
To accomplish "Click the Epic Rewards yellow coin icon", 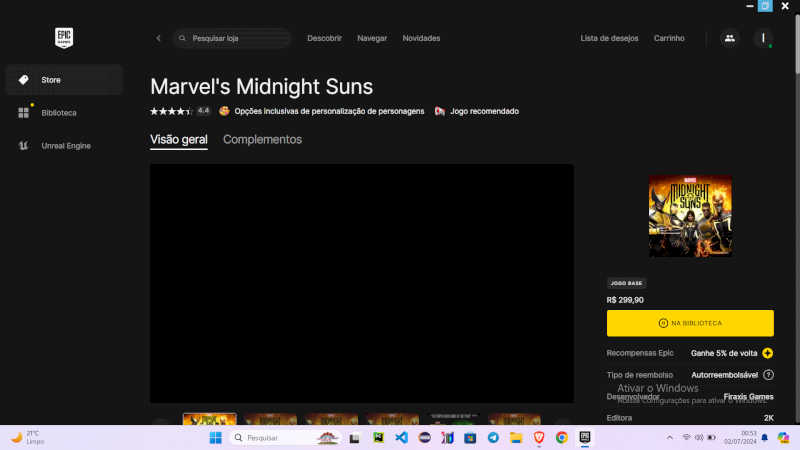I will coord(768,353).
